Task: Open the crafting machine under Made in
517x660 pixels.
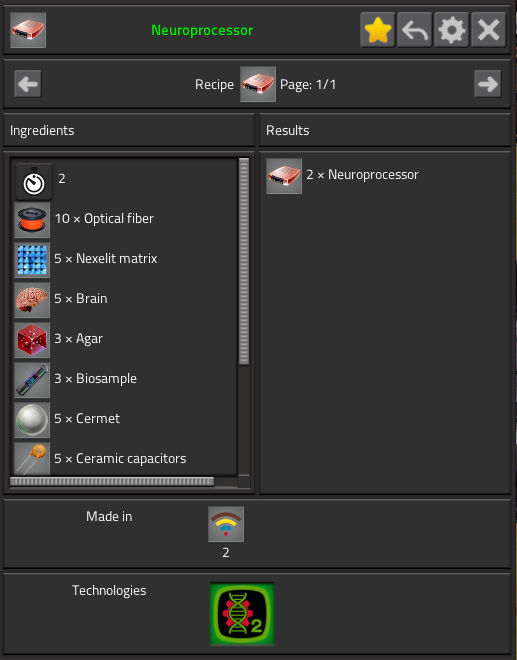Action: click(x=226, y=524)
